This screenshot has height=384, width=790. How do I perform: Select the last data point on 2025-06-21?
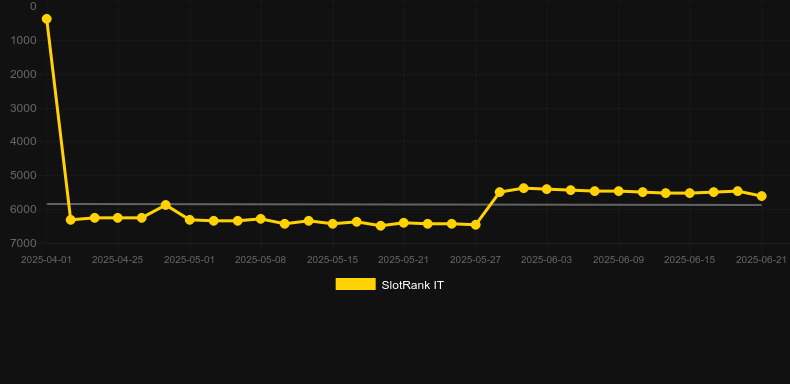point(761,196)
